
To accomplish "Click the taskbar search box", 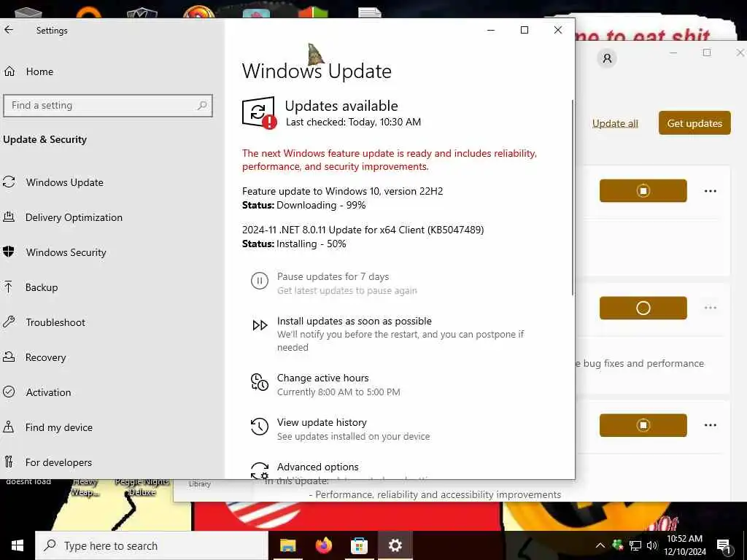I will pos(152,545).
